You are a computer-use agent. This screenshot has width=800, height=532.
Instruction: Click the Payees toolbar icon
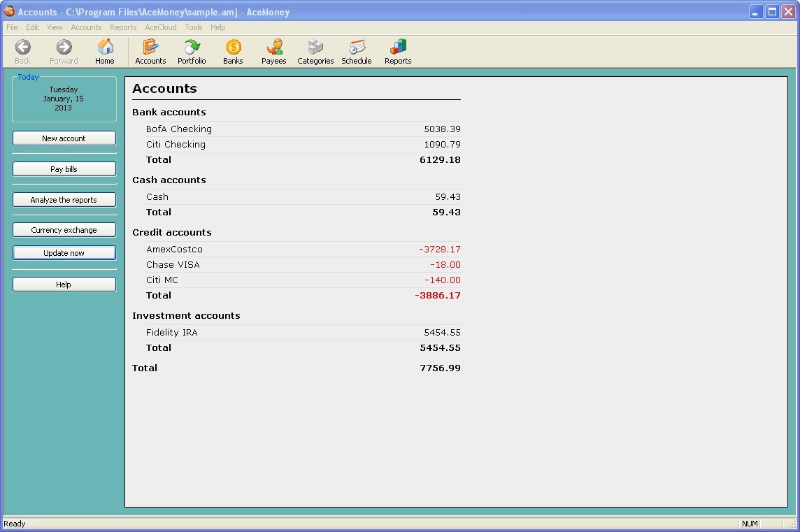[273, 50]
